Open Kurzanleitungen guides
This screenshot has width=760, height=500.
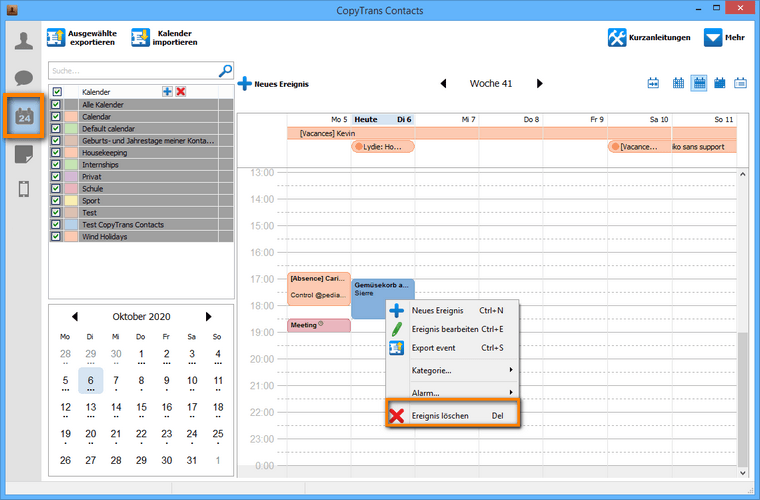tap(649, 37)
